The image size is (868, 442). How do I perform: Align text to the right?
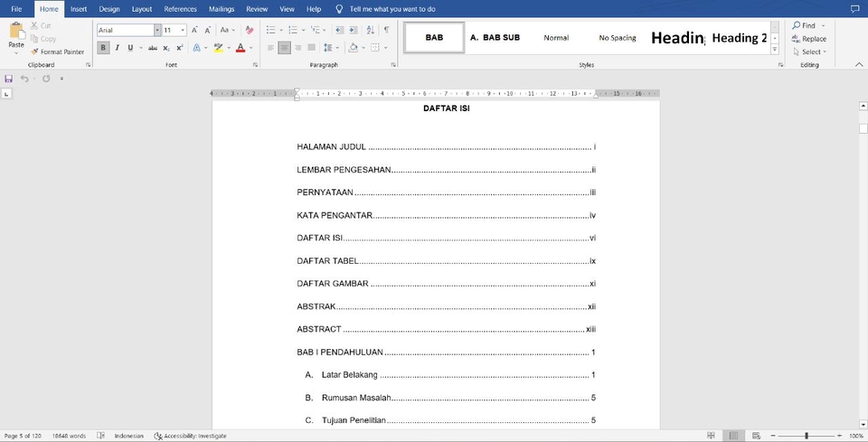297,48
